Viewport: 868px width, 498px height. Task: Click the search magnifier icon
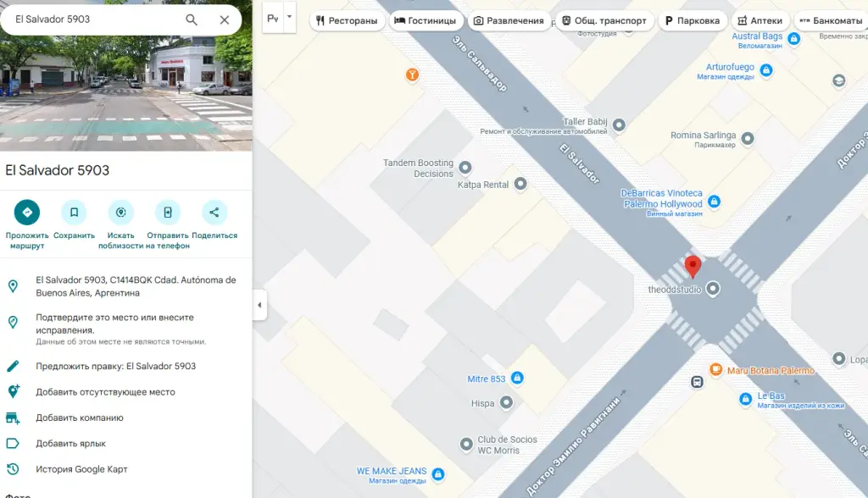pyautogui.click(x=191, y=20)
